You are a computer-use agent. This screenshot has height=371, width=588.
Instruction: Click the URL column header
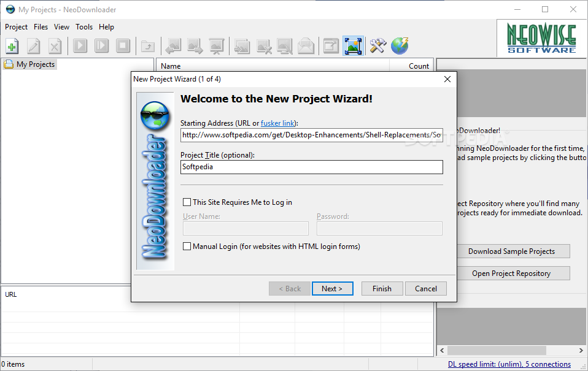coord(11,294)
